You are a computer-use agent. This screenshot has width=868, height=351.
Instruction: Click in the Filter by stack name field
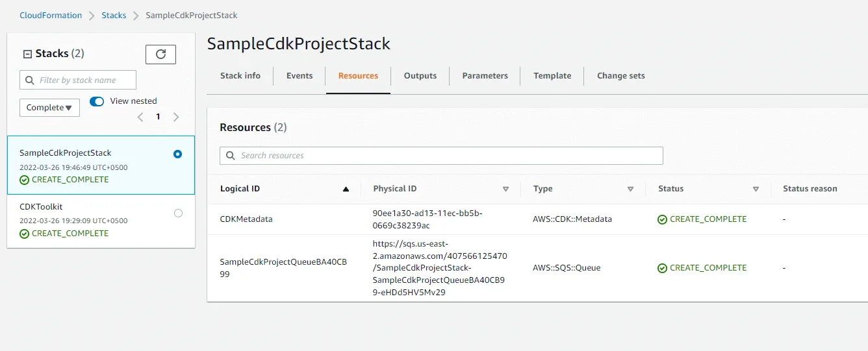click(78, 80)
